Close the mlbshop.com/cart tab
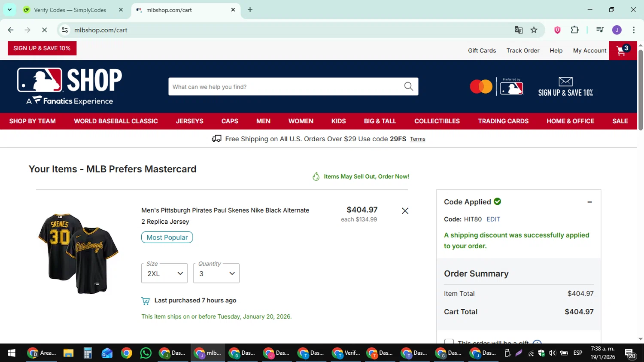 tap(233, 10)
